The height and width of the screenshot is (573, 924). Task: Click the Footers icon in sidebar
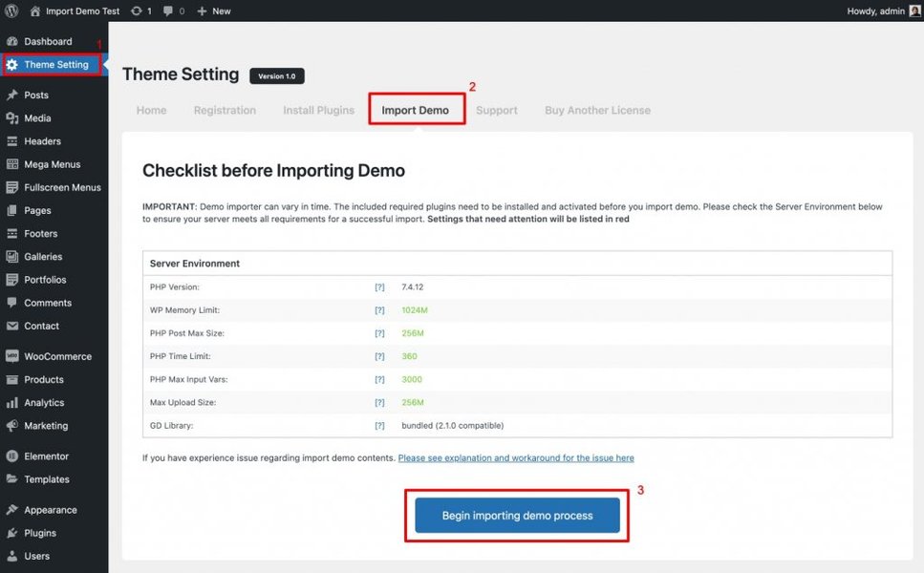pos(11,234)
